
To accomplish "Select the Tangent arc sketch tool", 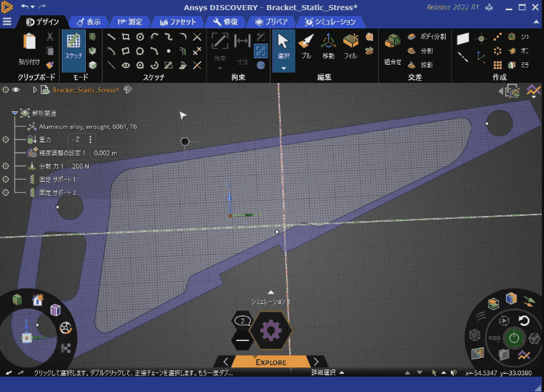I will pyautogui.click(x=154, y=37).
